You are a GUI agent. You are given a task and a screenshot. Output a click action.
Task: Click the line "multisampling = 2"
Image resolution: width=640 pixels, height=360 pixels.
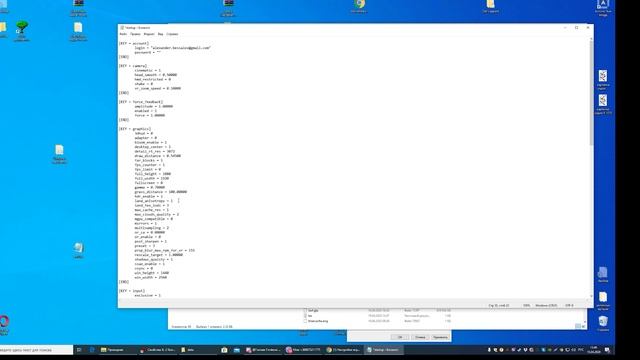coord(151,228)
